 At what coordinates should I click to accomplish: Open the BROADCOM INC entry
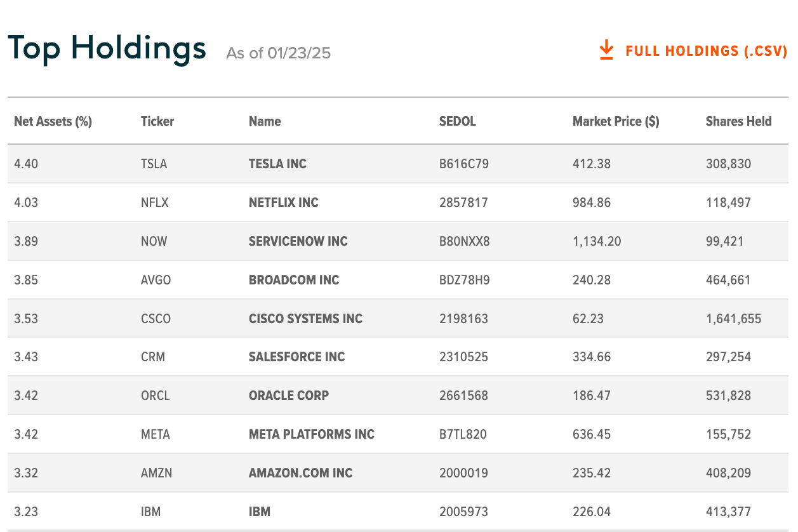[x=294, y=280]
